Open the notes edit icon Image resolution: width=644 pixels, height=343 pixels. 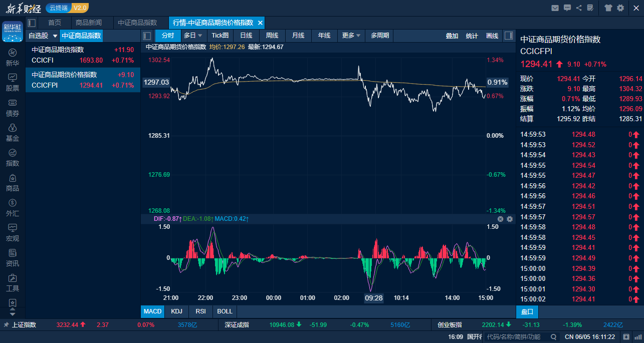click(590, 8)
